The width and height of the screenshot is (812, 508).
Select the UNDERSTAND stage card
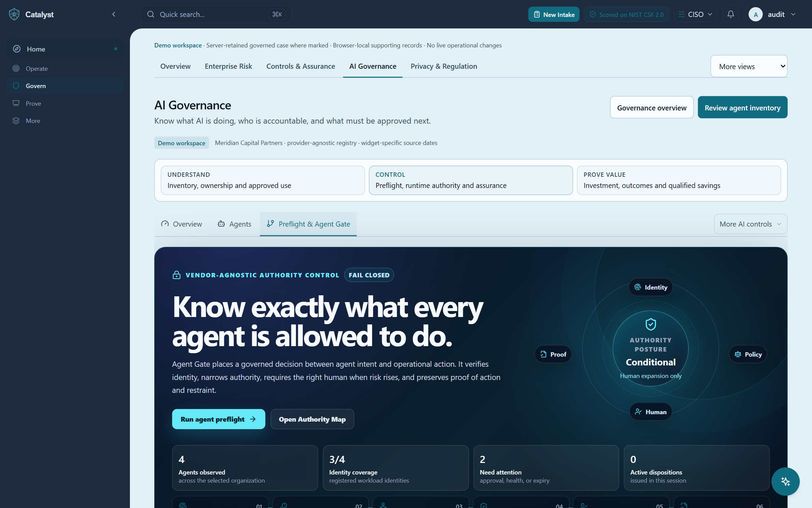click(263, 180)
